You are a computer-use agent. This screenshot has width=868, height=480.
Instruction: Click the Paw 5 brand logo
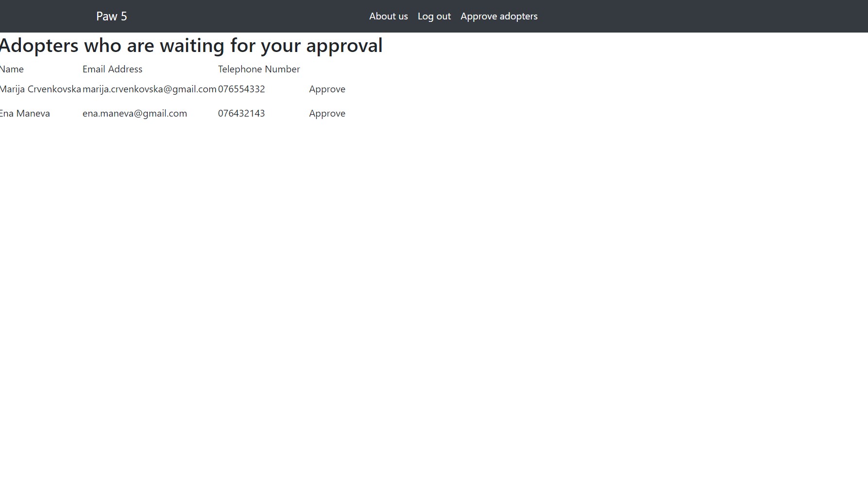pos(111,16)
